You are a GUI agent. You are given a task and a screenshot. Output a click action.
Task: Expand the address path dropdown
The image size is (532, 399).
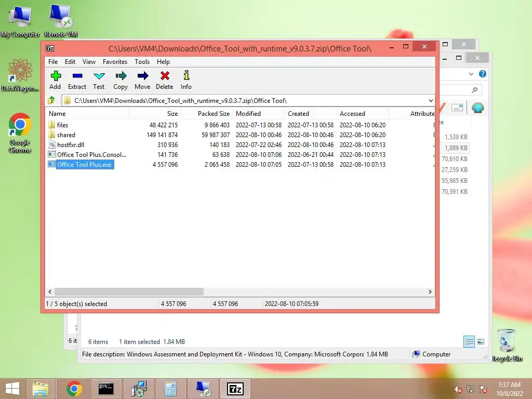pos(431,101)
